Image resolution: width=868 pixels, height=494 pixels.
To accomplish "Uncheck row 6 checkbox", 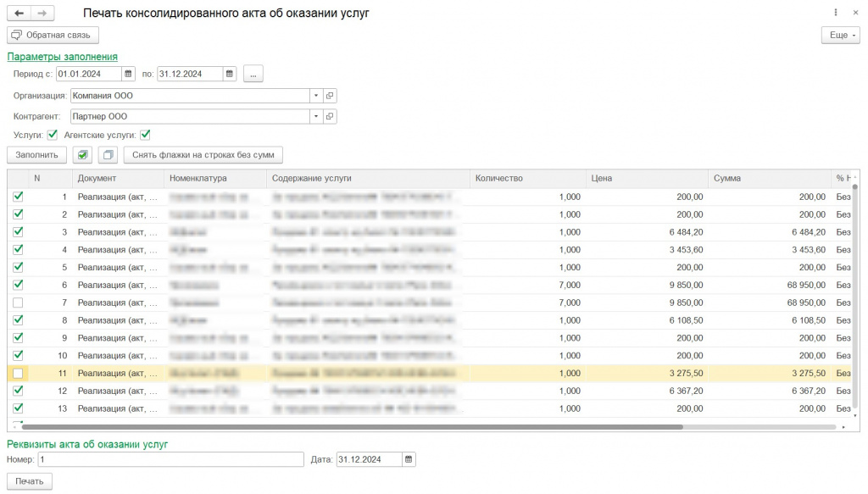I will (x=18, y=285).
